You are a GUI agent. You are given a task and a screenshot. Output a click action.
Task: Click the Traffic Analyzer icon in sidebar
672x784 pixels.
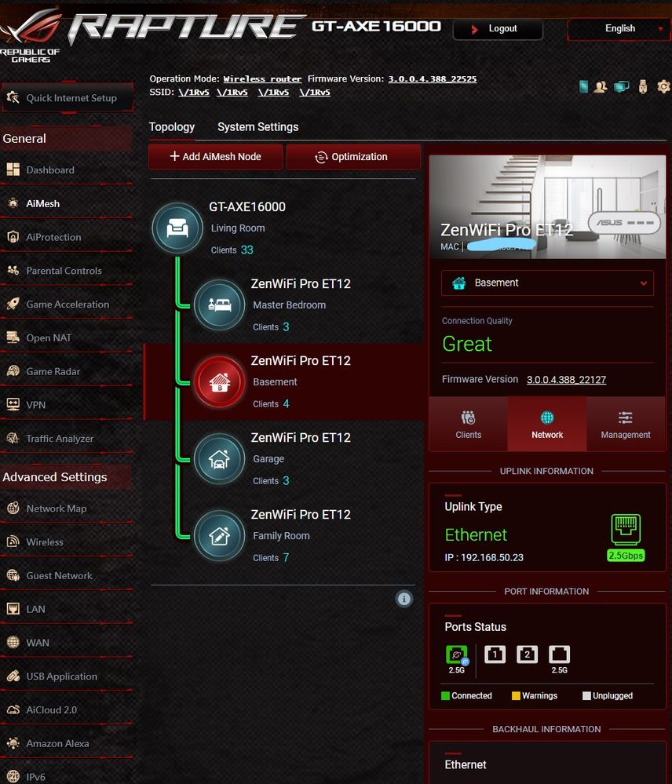tap(13, 438)
